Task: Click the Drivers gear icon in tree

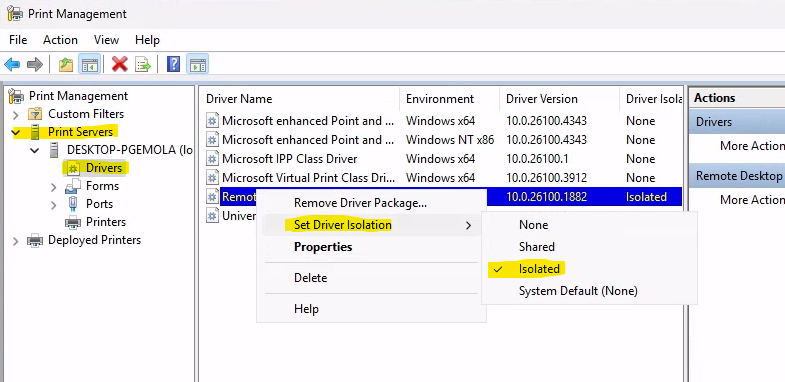Action: tap(73, 168)
